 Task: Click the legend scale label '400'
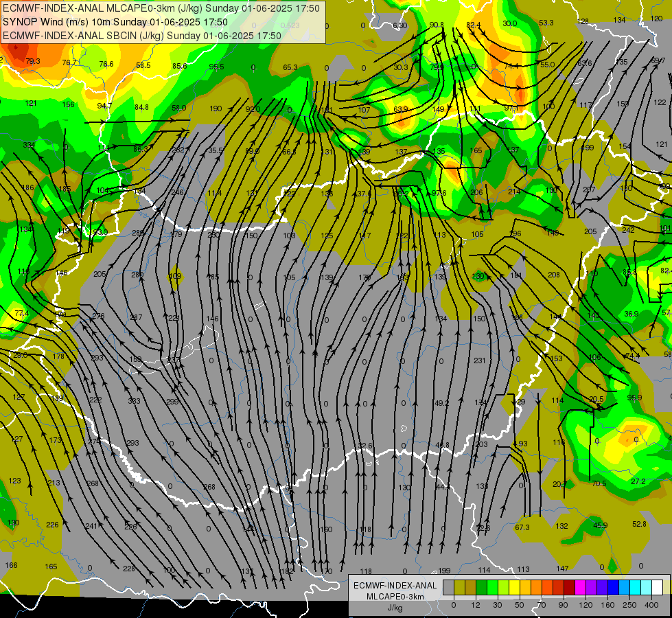pyautogui.click(x=651, y=605)
